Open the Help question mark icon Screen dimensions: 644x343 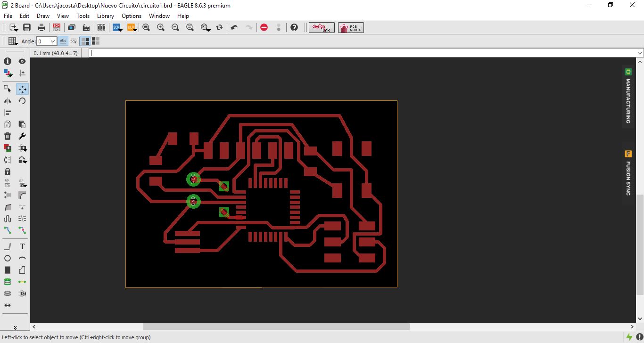(294, 28)
